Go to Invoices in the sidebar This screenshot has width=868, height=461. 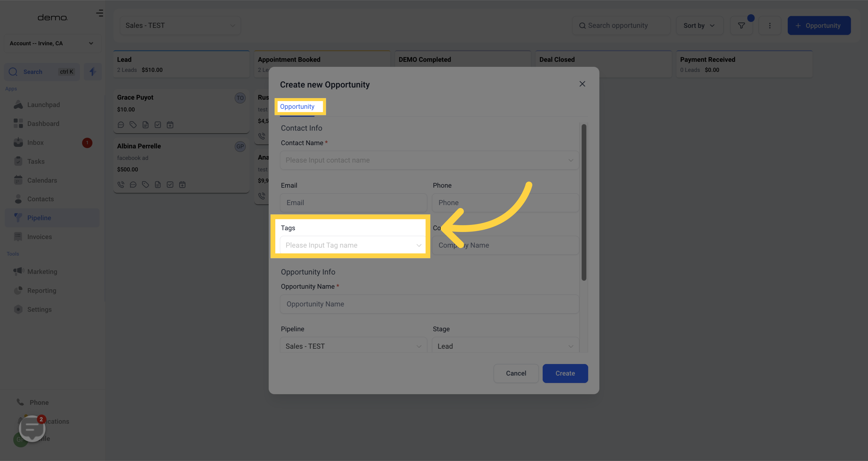[39, 237]
